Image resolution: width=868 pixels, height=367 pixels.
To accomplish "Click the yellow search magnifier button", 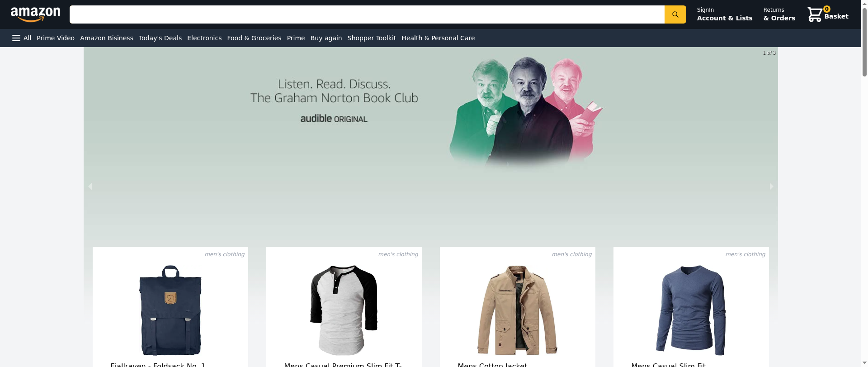I will (675, 14).
